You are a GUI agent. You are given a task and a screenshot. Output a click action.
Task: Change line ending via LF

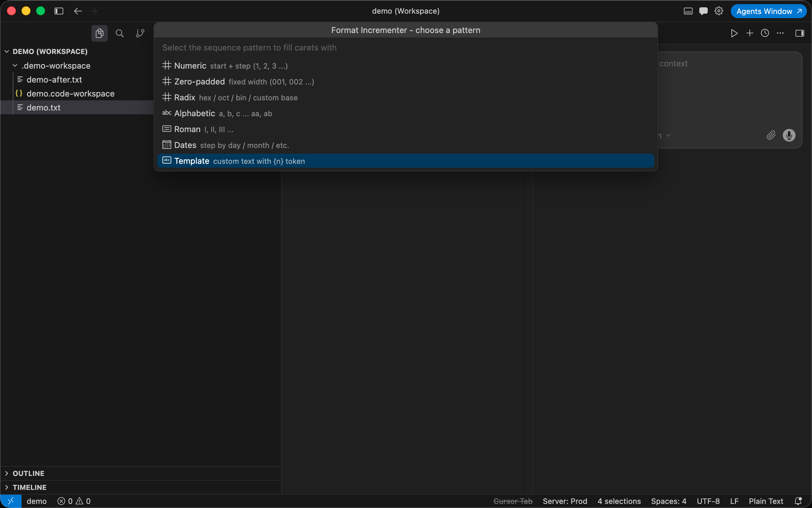tap(734, 501)
